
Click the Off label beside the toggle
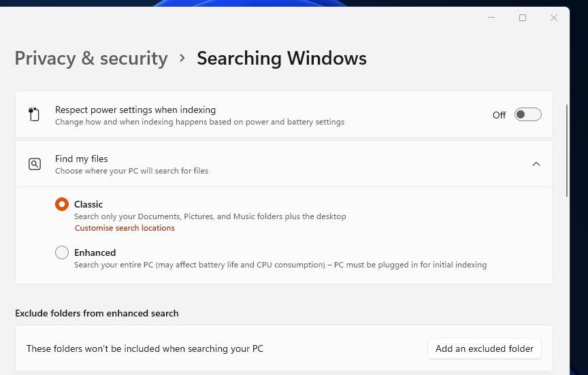[x=499, y=115]
